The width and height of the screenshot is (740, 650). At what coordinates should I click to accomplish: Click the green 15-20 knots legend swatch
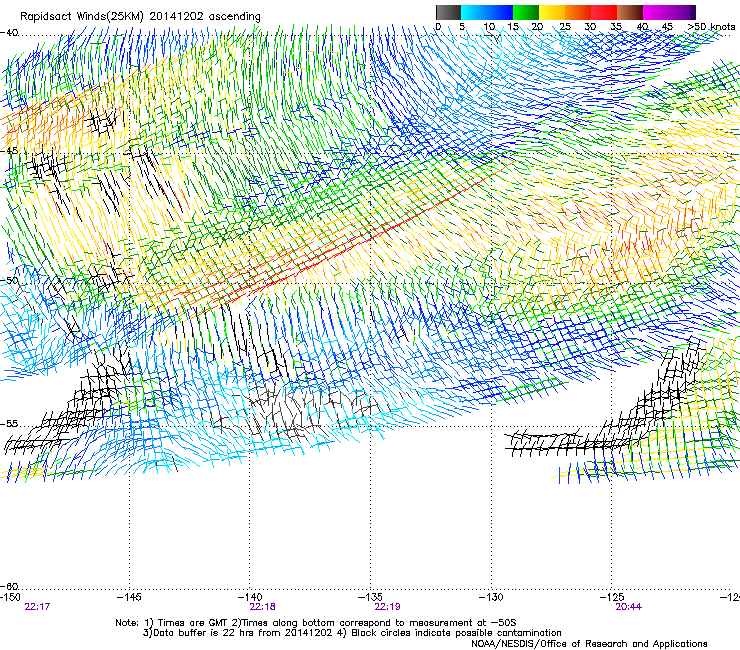(x=526, y=12)
